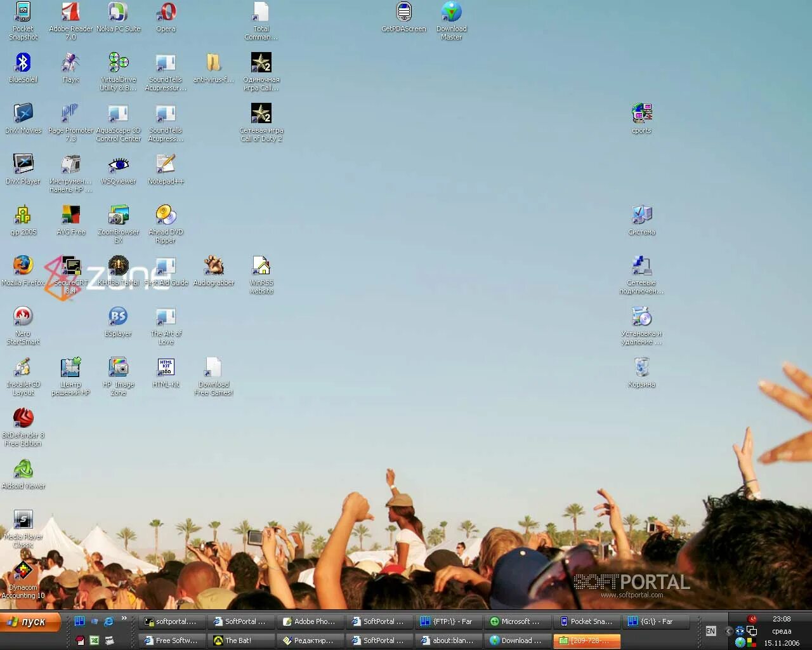
Task: Launch Download Master from the desktop
Action: pos(451,21)
